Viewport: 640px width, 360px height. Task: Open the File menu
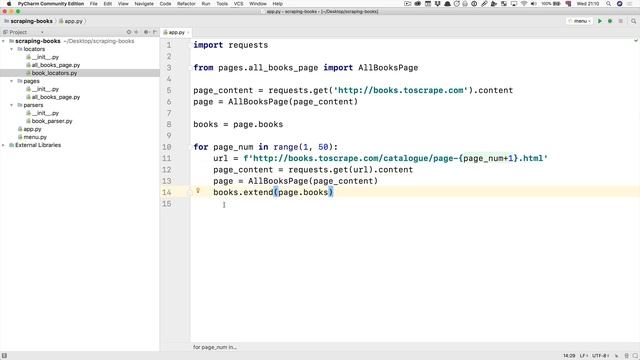click(x=93, y=4)
